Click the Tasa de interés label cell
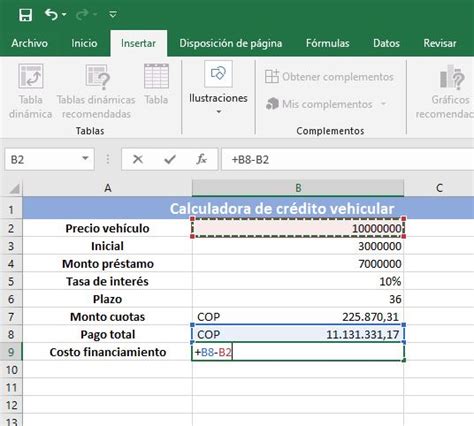Screen dimensions: 474x426 (x=107, y=281)
